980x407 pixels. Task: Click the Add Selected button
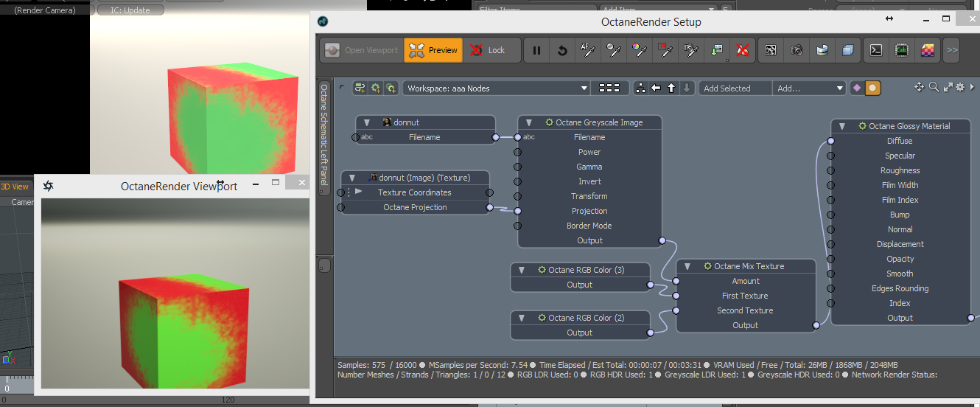[x=735, y=88]
